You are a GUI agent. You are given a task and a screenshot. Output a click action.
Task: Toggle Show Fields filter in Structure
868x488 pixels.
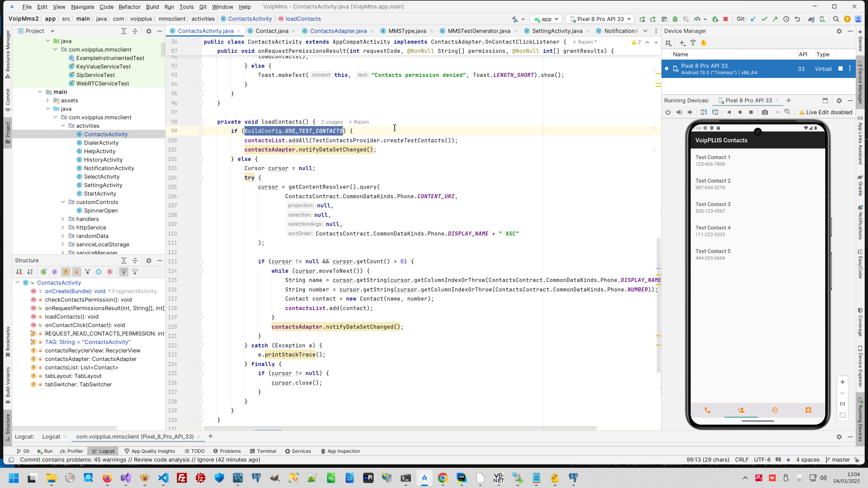tap(65, 272)
